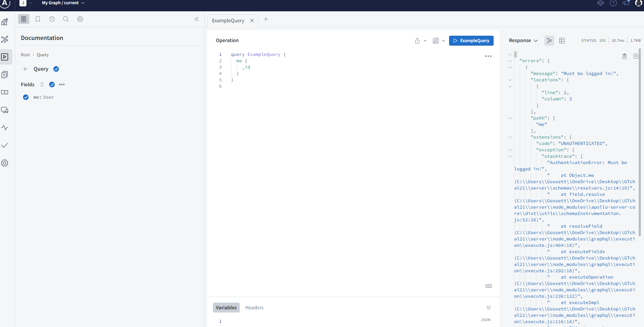Collapse the "extensions" object in response

pyautogui.click(x=510, y=137)
